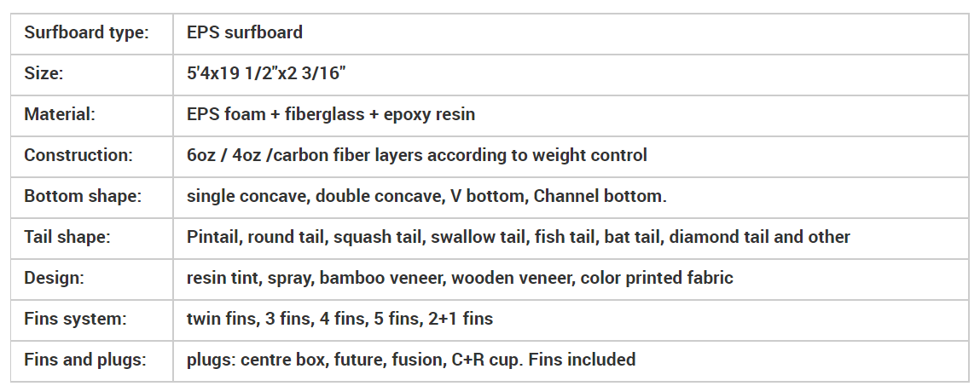Click the "Tail shape:" row label
Screen dimensions: 980x392
pos(67,237)
